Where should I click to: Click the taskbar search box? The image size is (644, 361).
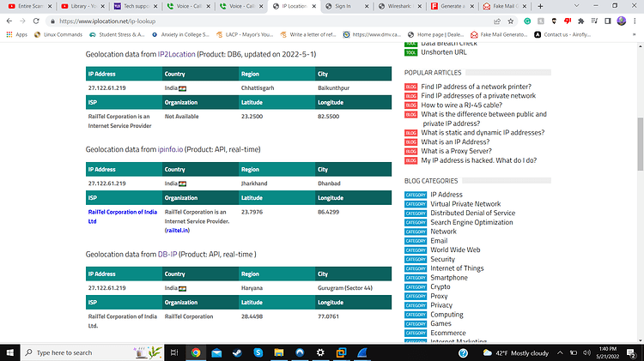(93, 352)
